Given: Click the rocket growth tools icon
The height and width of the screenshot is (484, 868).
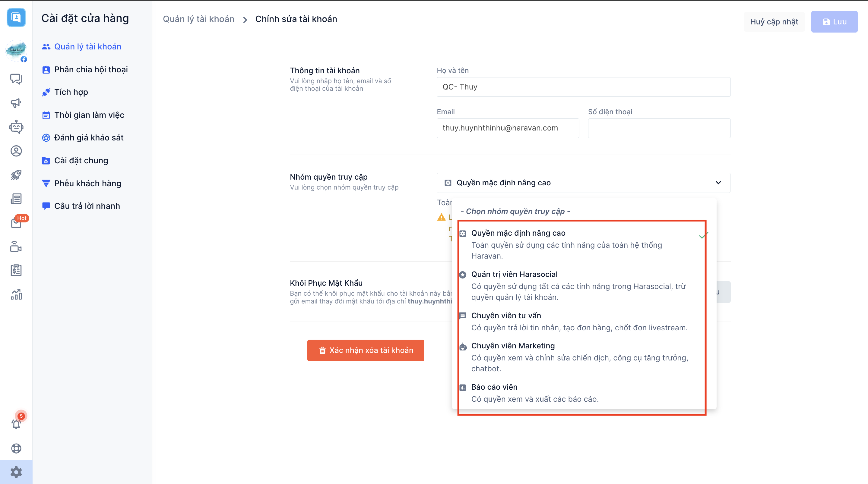Looking at the screenshot, I should click(x=16, y=175).
